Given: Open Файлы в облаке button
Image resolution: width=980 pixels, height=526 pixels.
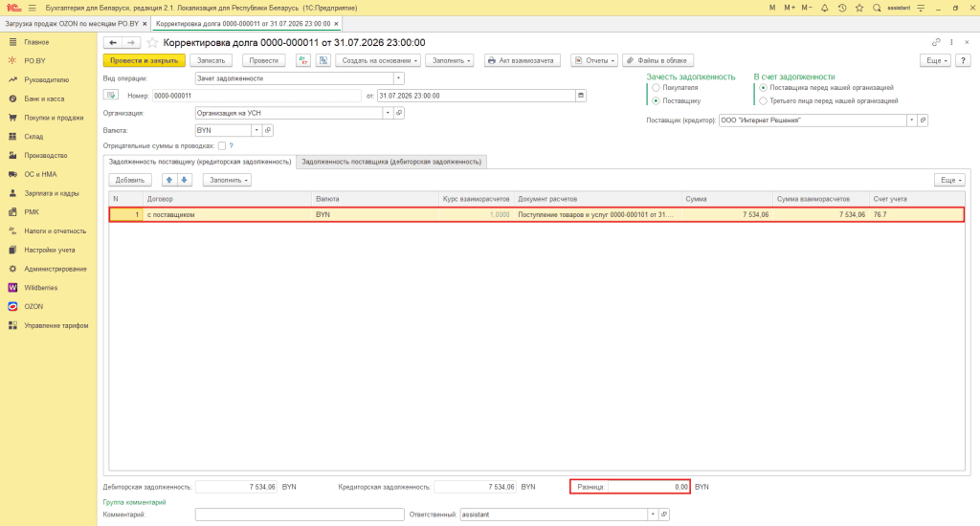Looking at the screenshot, I should click(657, 60).
